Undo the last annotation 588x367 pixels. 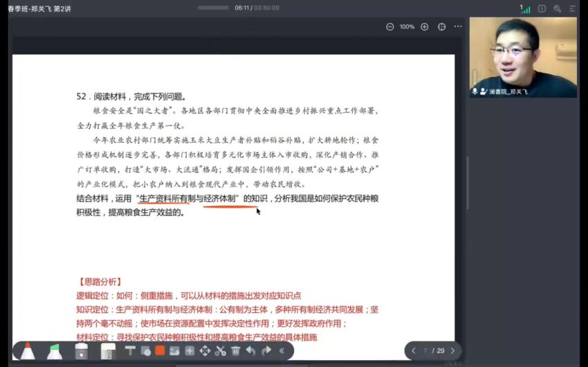[250, 350]
